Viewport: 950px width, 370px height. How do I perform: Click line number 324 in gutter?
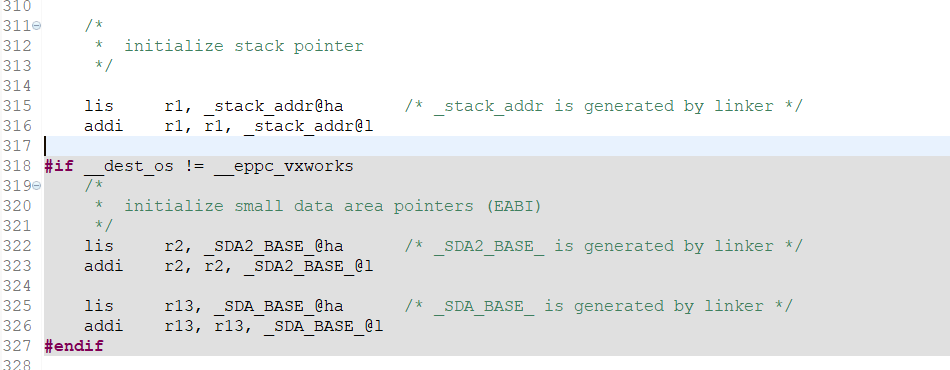tap(17, 286)
